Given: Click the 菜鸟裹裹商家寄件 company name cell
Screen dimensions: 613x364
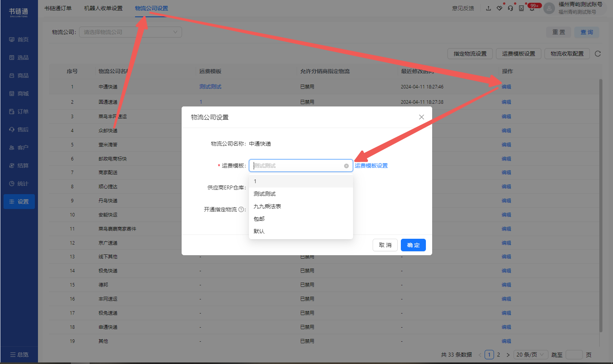Looking at the screenshot, I should 117,229.
